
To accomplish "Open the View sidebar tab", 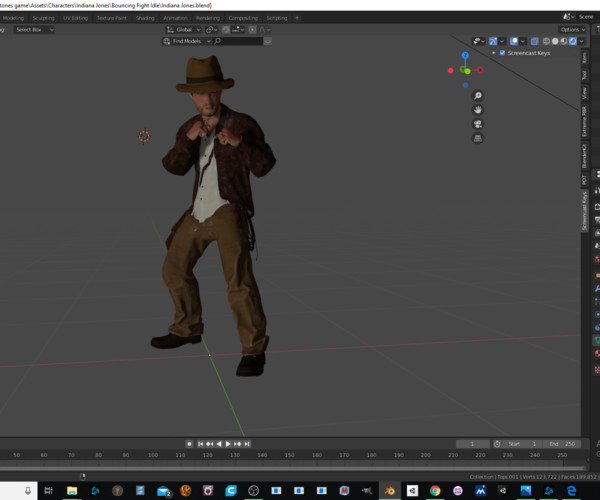I will pos(584,93).
